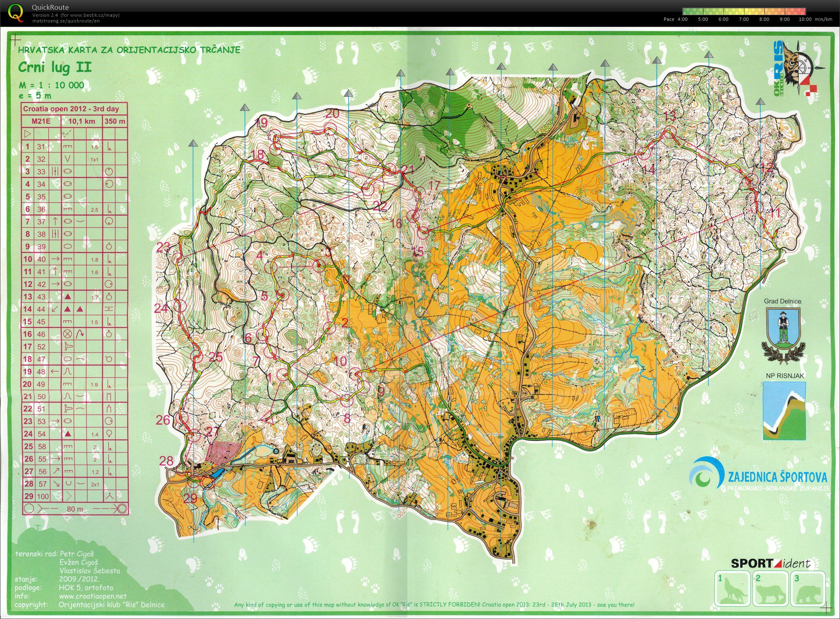The image size is (840, 619).
Task: Click the SPORTident logo
Action: tap(771, 563)
